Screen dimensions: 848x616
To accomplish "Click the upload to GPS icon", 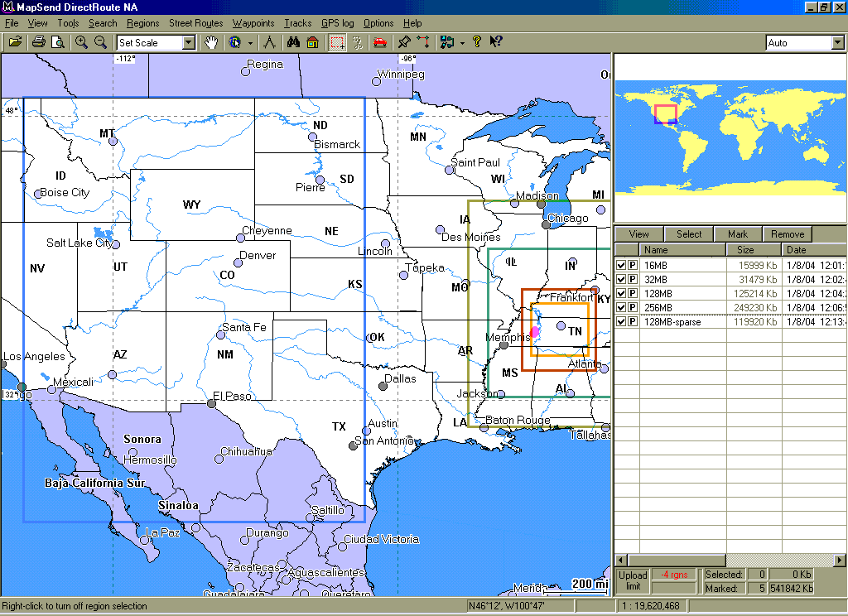I will (x=446, y=42).
